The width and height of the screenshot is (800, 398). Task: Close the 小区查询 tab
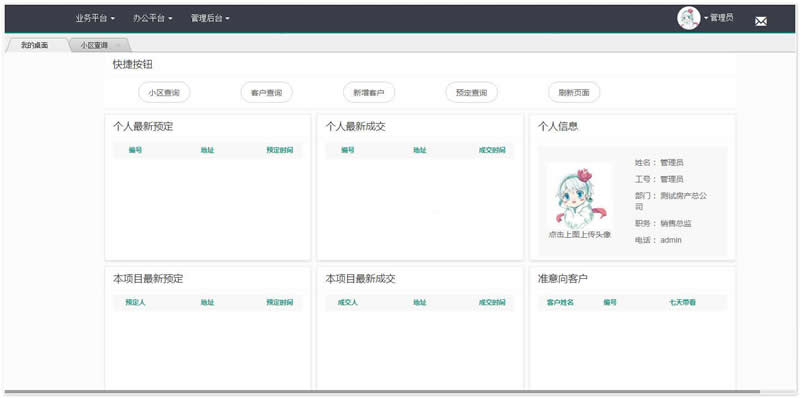click(118, 45)
